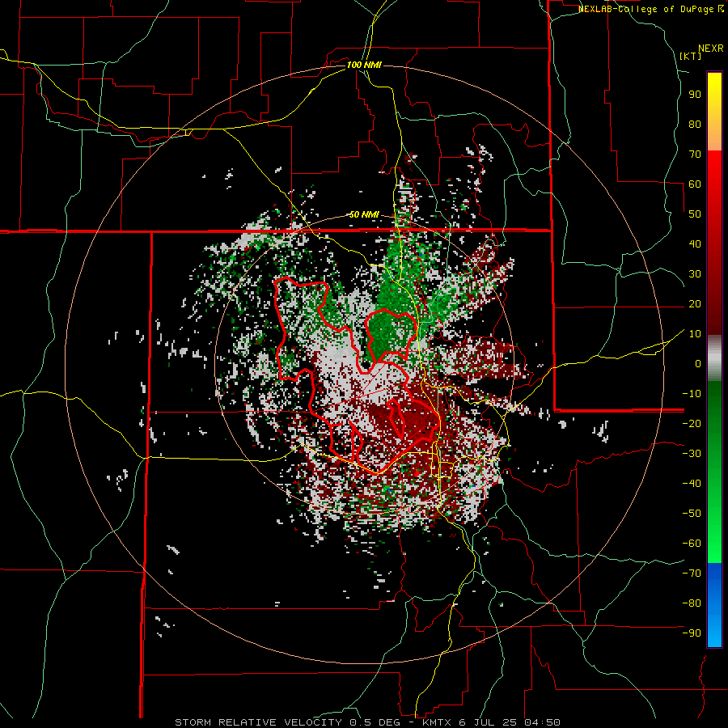Select the 50 value on velocity scale

pos(695,214)
